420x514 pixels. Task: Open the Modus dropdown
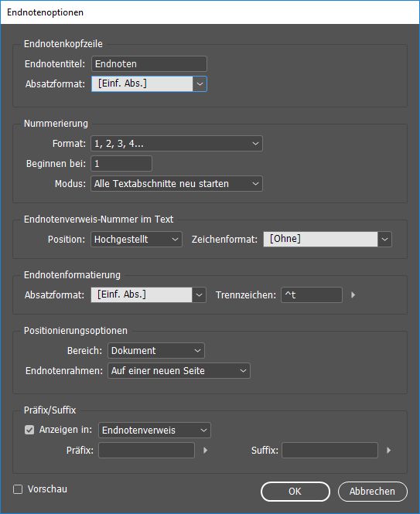pos(176,184)
